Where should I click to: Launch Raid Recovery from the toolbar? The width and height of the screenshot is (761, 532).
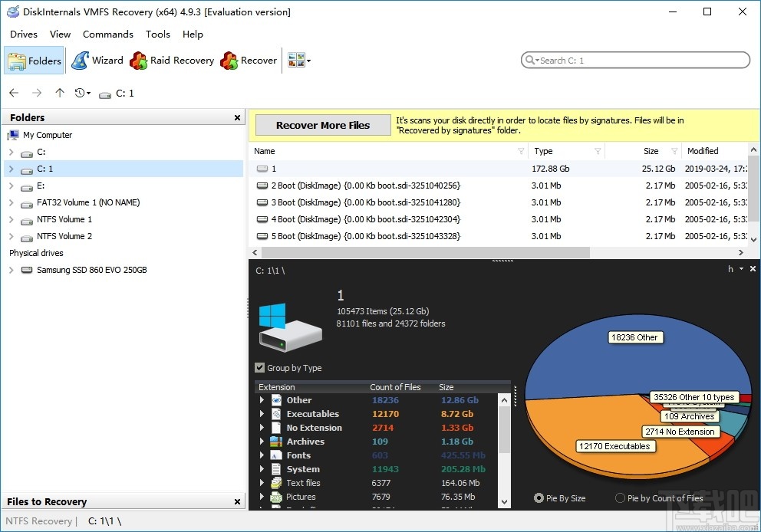(x=171, y=61)
